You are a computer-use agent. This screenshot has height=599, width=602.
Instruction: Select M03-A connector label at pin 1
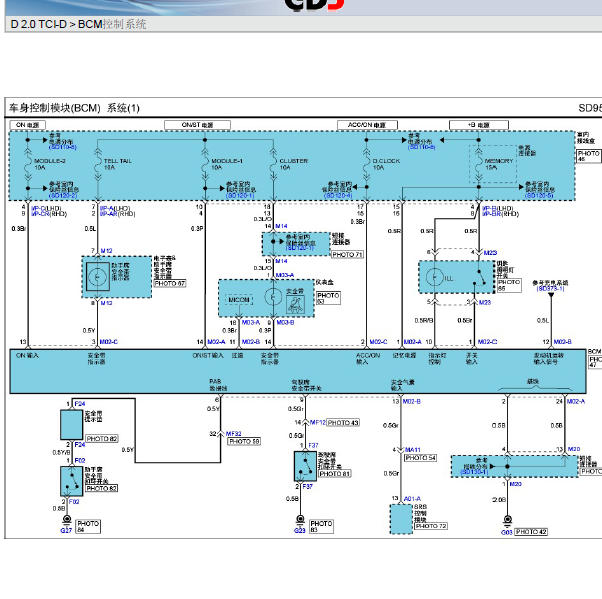pyautogui.click(x=285, y=275)
